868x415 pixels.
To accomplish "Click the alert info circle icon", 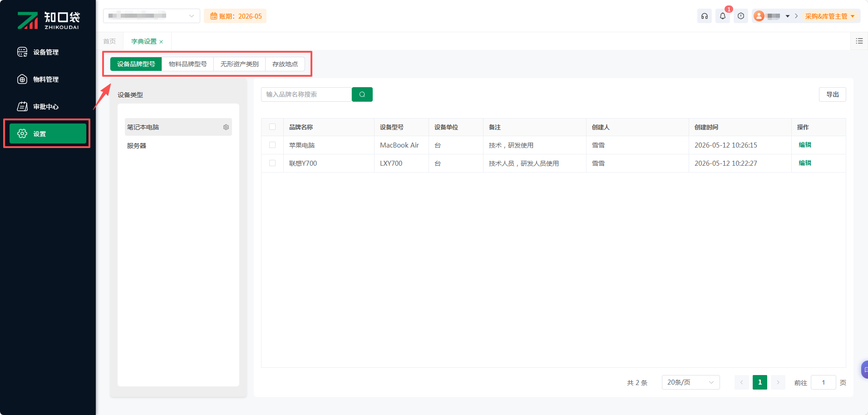I will [x=741, y=16].
